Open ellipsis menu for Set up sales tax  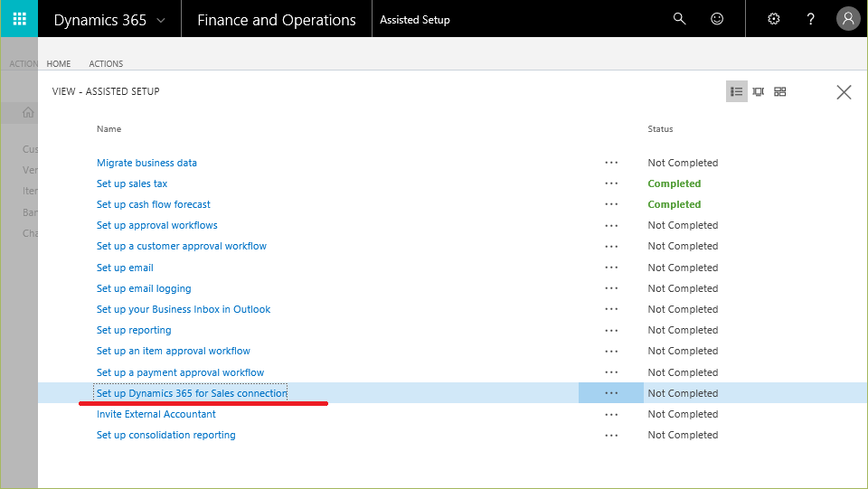[x=611, y=183]
